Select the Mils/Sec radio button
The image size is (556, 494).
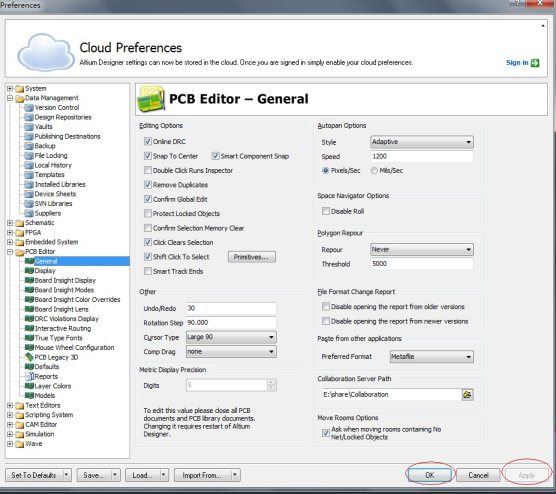click(374, 171)
